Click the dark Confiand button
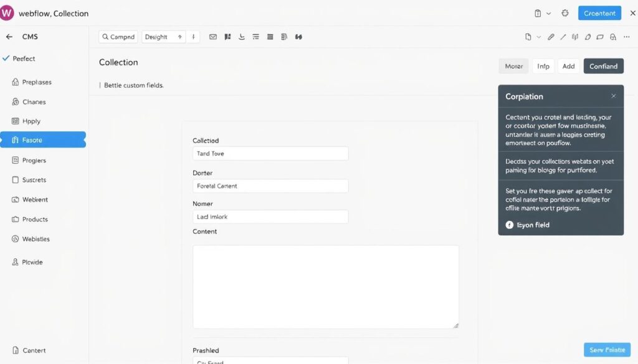This screenshot has height=364, width=638. point(603,66)
